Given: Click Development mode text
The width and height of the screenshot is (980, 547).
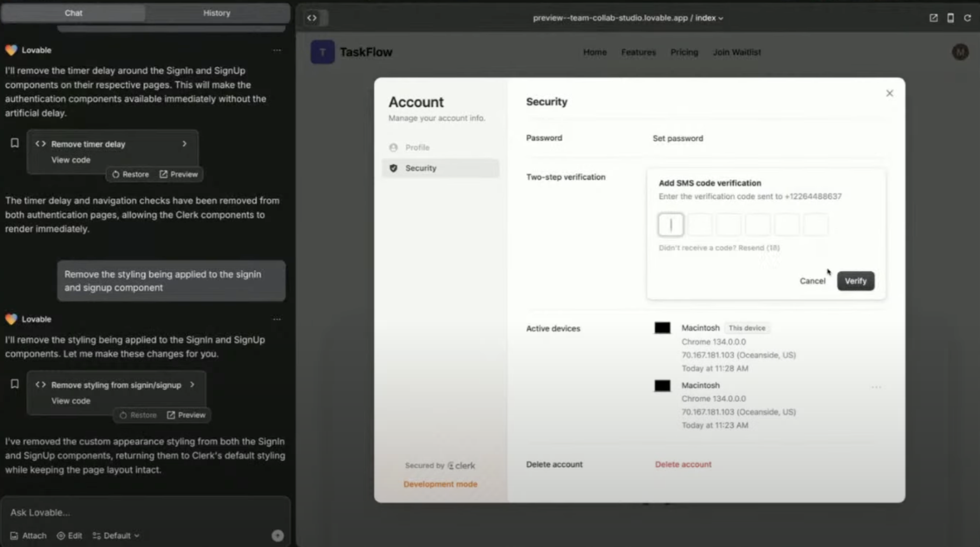Looking at the screenshot, I should 440,484.
